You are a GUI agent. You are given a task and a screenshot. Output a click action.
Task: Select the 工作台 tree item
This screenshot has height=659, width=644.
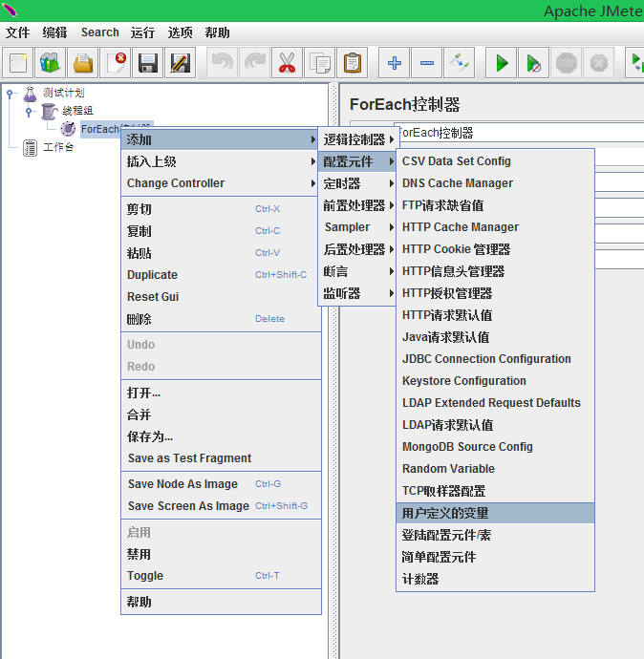tap(58, 147)
